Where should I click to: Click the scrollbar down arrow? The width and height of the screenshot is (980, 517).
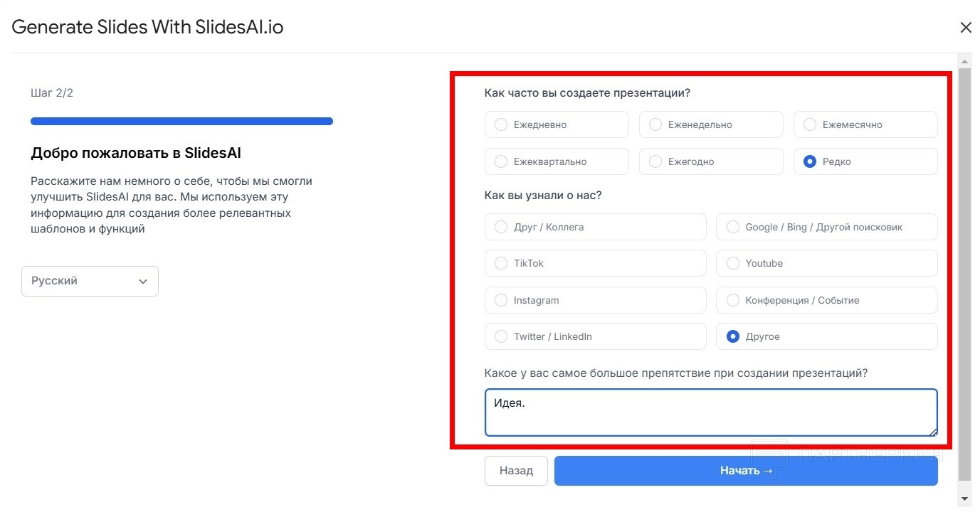point(964,499)
